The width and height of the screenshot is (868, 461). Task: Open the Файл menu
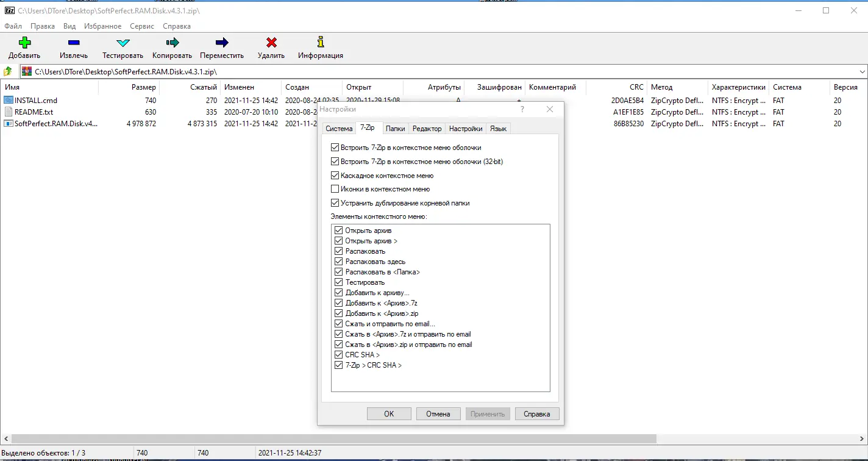tap(13, 26)
